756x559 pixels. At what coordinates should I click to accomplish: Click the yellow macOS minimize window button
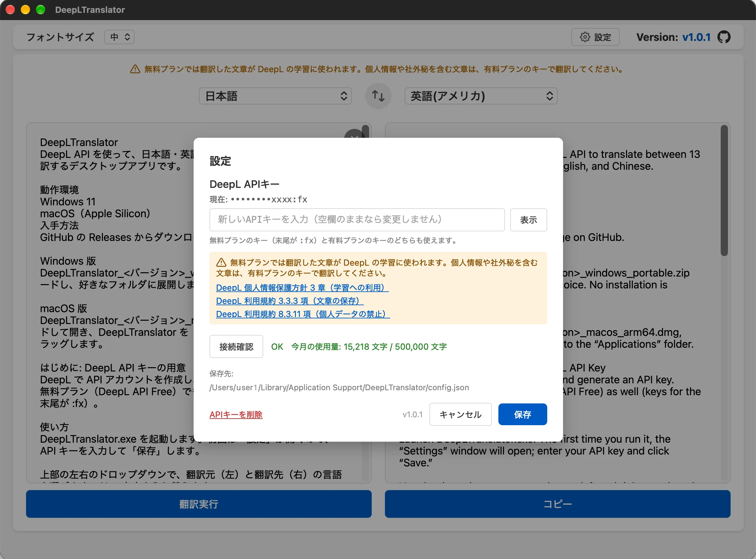pyautogui.click(x=25, y=10)
